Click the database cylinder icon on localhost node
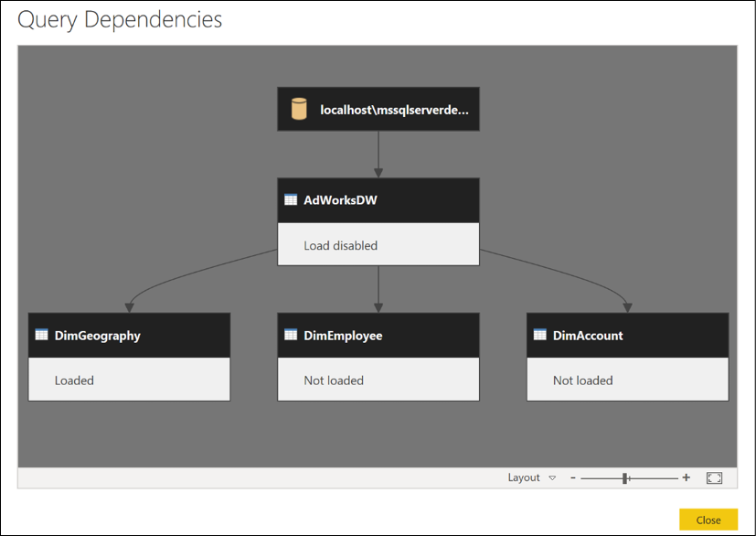 click(299, 109)
